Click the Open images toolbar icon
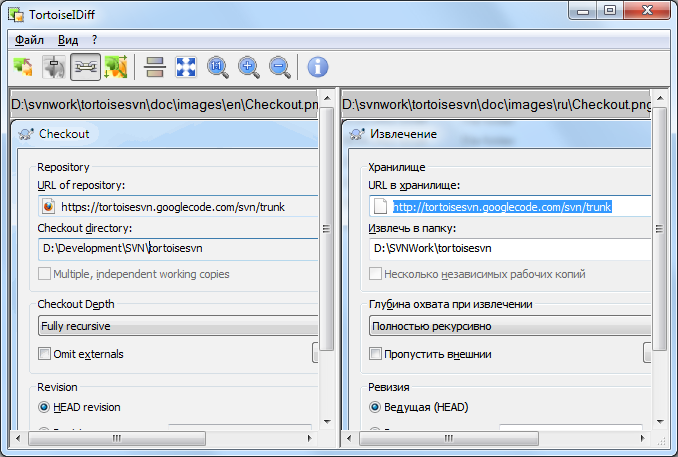This screenshot has width=678, height=457. pyautogui.click(x=23, y=67)
